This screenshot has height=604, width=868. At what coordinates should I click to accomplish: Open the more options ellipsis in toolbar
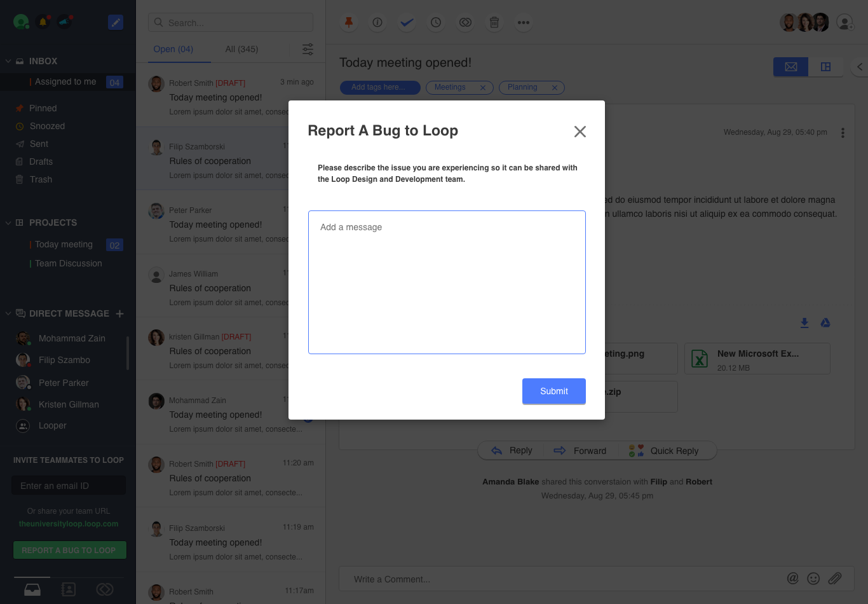[x=523, y=23]
